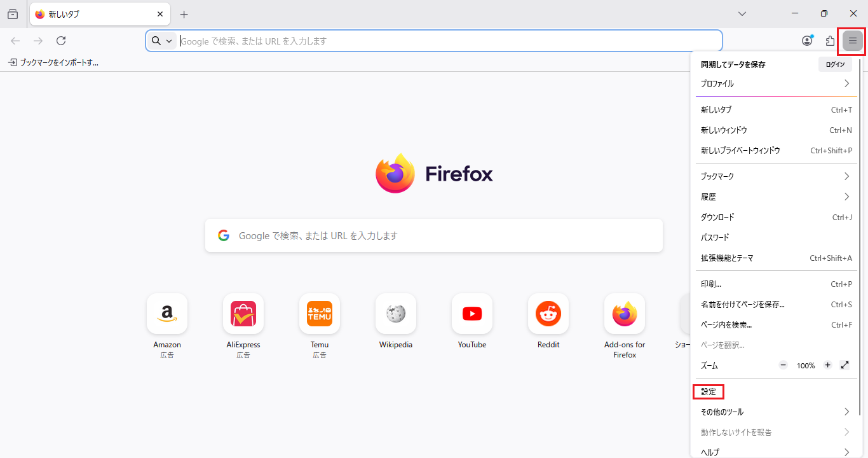Click the Google search box on page
868x458 pixels.
[x=433, y=235]
